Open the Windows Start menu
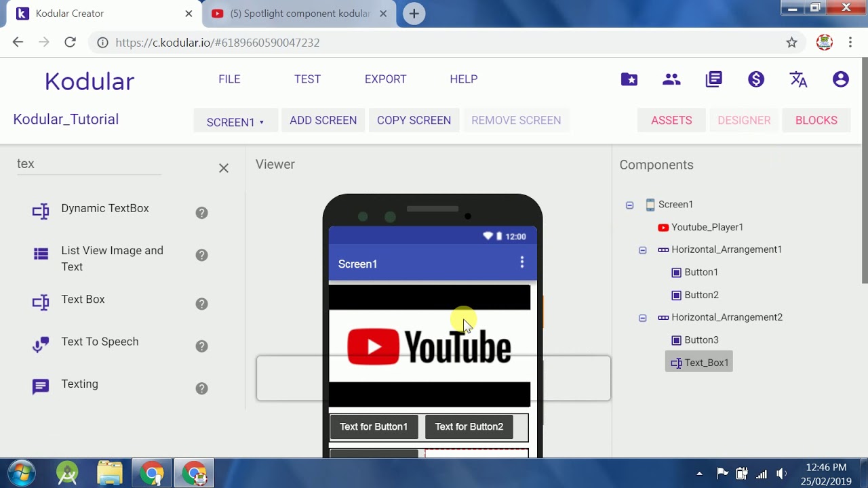Screen dimensions: 868x488 coord(21,473)
